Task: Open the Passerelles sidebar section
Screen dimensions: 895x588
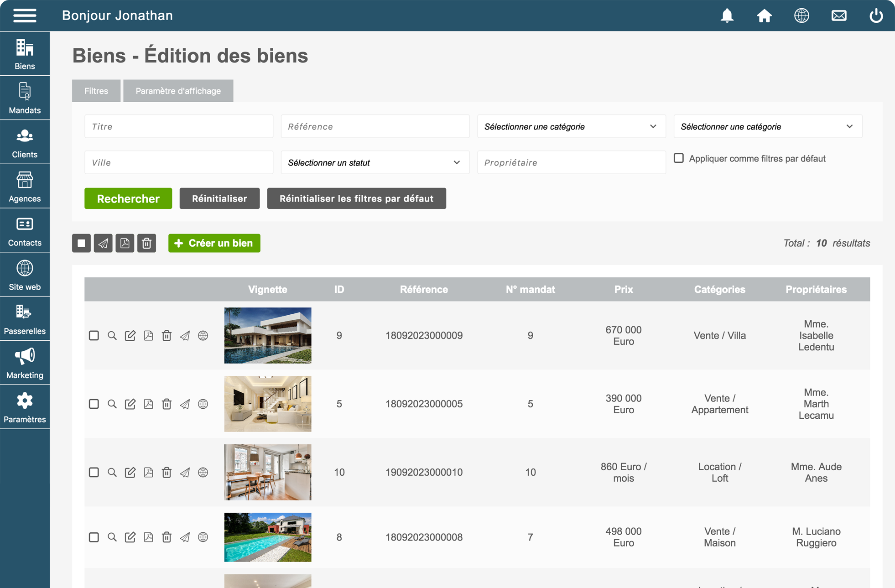Action: [25, 319]
